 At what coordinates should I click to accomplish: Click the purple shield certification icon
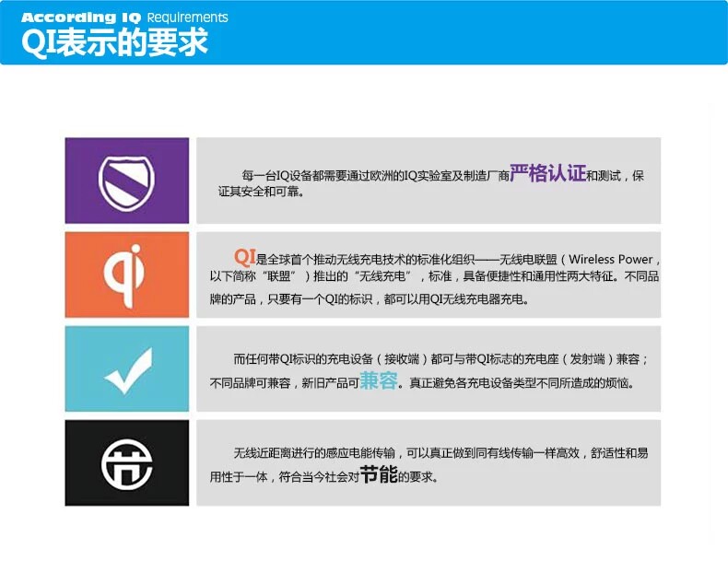[127, 183]
